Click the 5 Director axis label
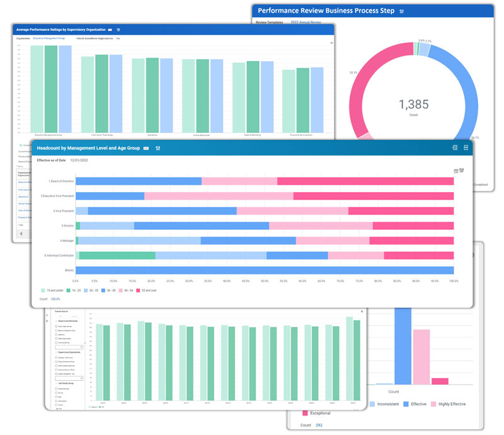Image resolution: width=504 pixels, height=435 pixels. (x=67, y=226)
